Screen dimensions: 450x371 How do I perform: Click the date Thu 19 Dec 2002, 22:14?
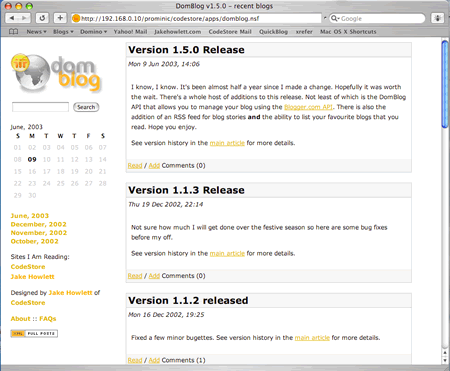(166, 204)
